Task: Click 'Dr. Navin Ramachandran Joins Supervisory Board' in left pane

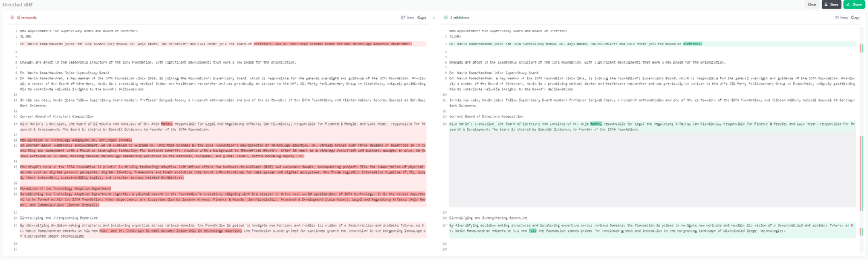Action: 64,74
